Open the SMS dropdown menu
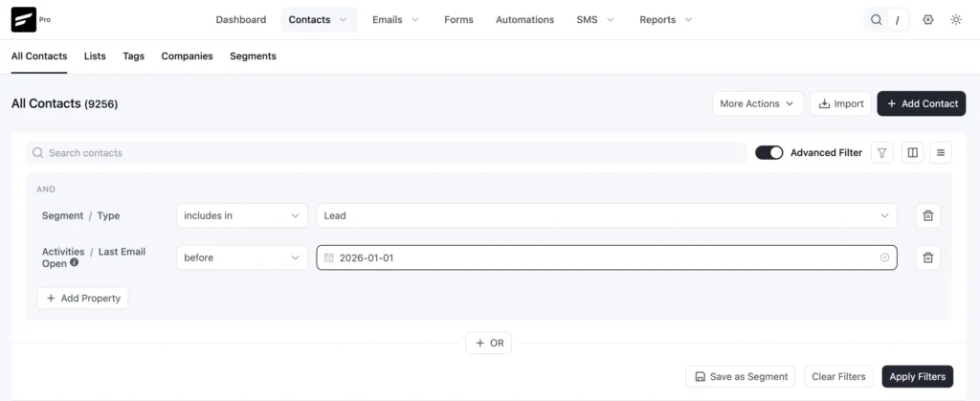Viewport: 980px width, 401px height. pyautogui.click(x=595, y=20)
